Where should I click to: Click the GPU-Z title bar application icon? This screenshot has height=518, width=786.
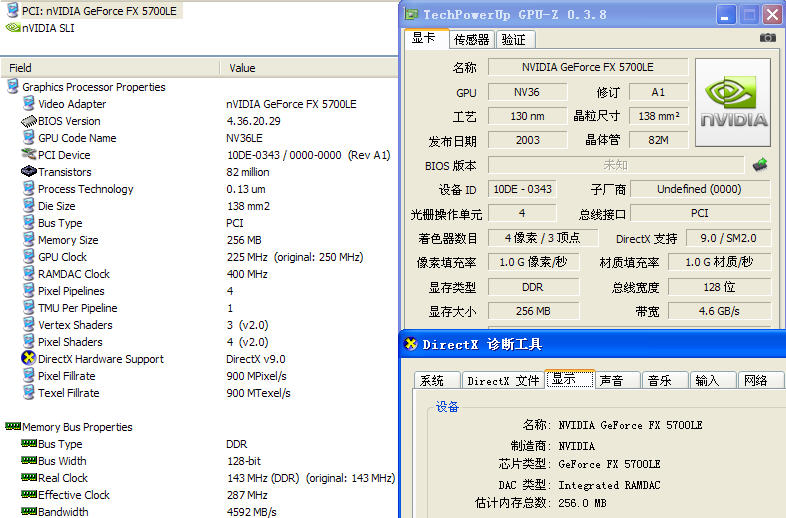coord(412,14)
